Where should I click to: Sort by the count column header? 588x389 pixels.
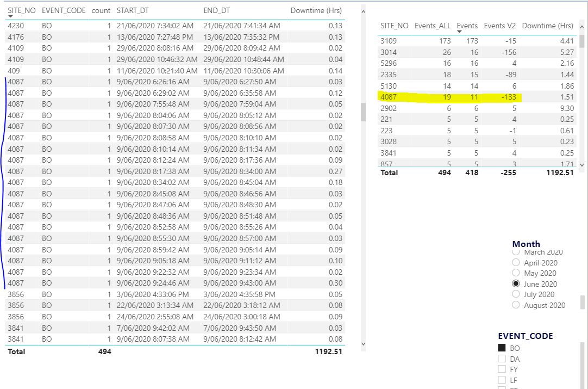(101, 10)
